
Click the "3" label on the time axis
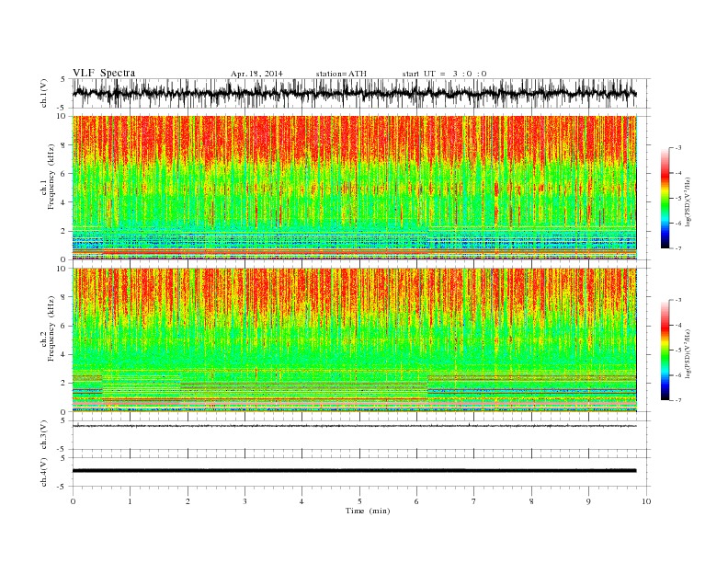[245, 501]
